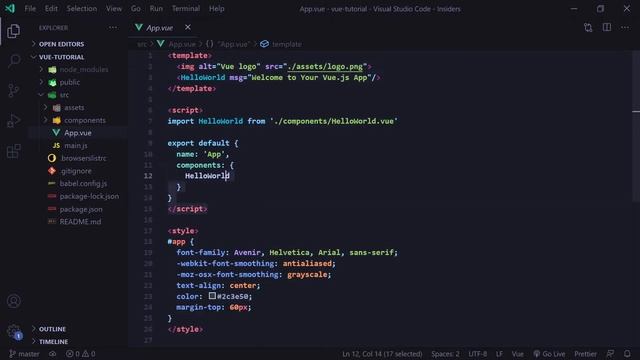This screenshot has width=640, height=360.
Task: Click the feedback icon in status bar
Action: tap(610, 354)
